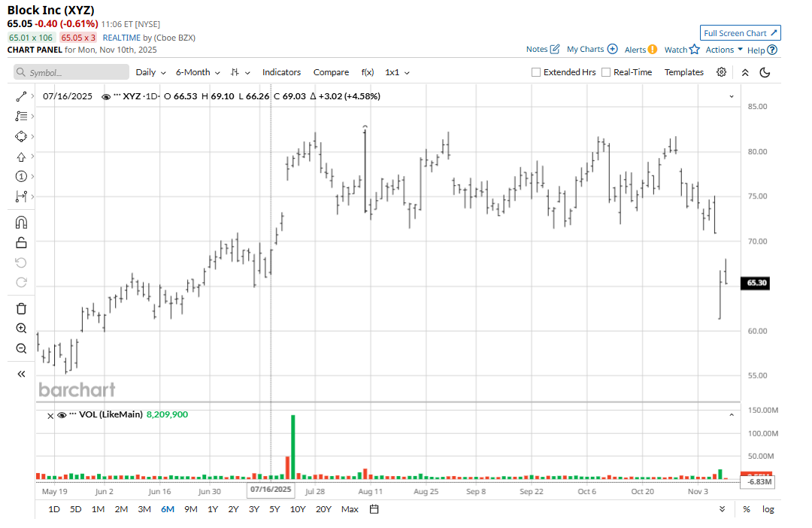
Task: Click the Notes pencil icon
Action: (x=555, y=49)
